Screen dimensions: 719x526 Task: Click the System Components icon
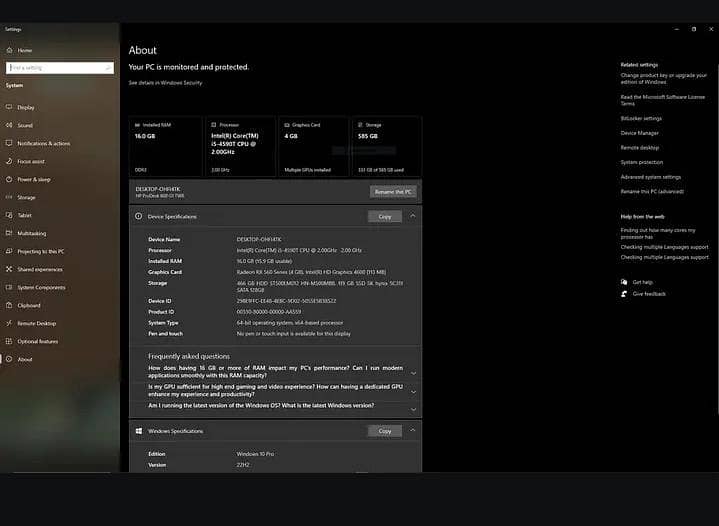click(x=9, y=287)
